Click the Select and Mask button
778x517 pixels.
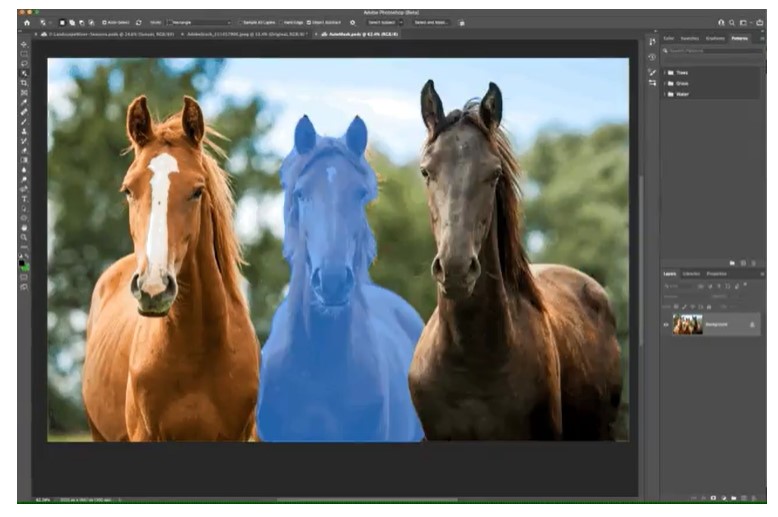(431, 23)
